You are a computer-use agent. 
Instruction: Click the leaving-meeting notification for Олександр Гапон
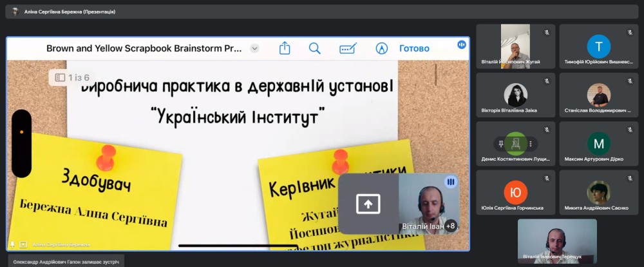click(62, 260)
